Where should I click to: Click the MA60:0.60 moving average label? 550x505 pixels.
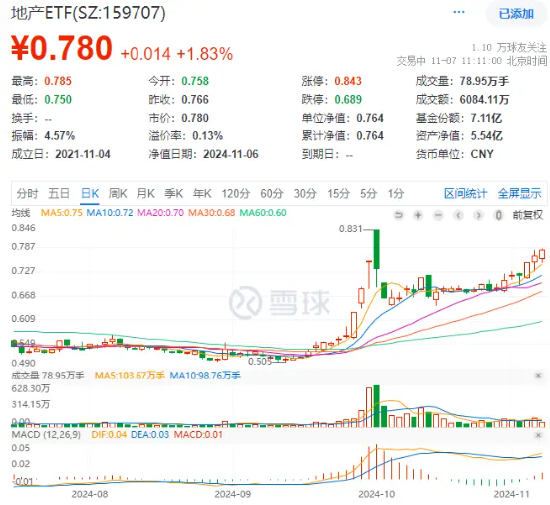263,213
